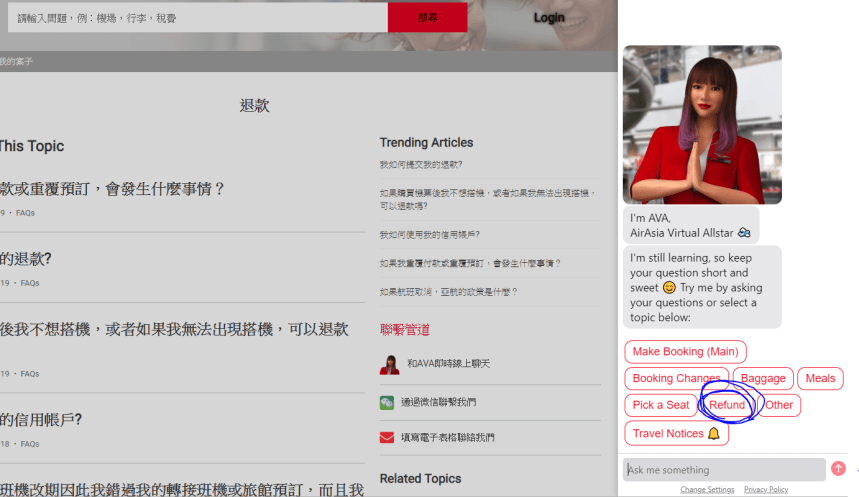This screenshot has width=859, height=497.
Task: Open the Change Settings link
Action: tap(707, 490)
